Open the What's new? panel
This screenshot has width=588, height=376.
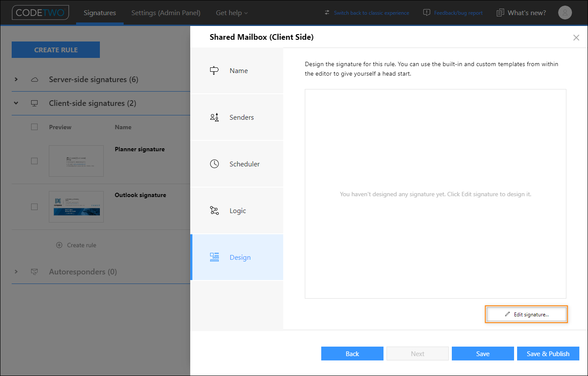527,13
